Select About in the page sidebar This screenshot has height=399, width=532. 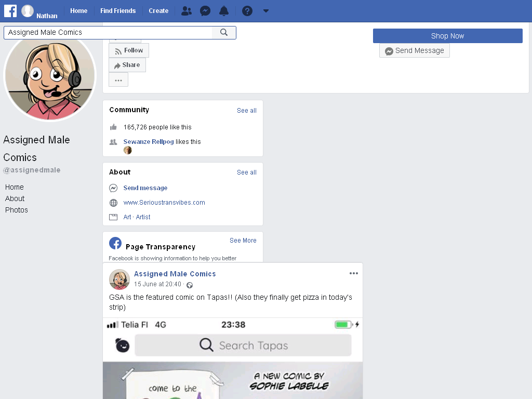coord(15,198)
